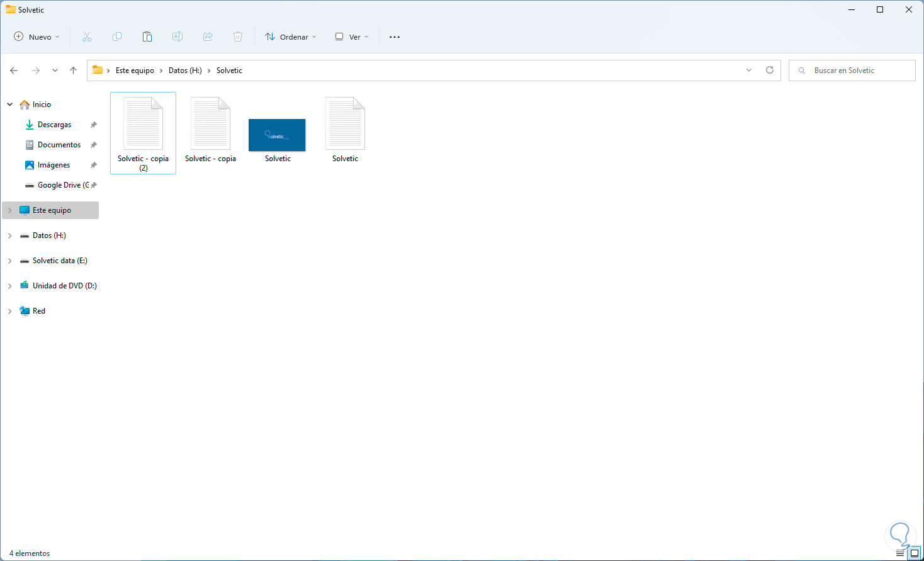924x561 pixels.
Task: Click the Share icon in toolbar
Action: (208, 37)
